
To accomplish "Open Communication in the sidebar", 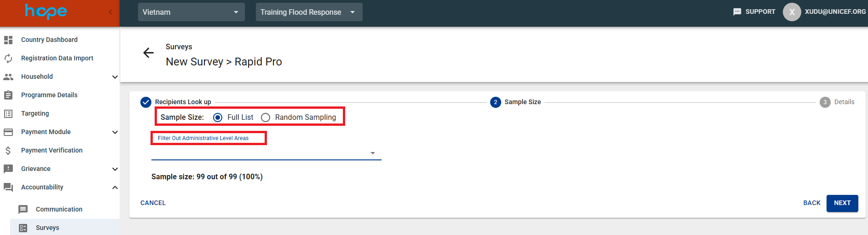I will pos(59,209).
